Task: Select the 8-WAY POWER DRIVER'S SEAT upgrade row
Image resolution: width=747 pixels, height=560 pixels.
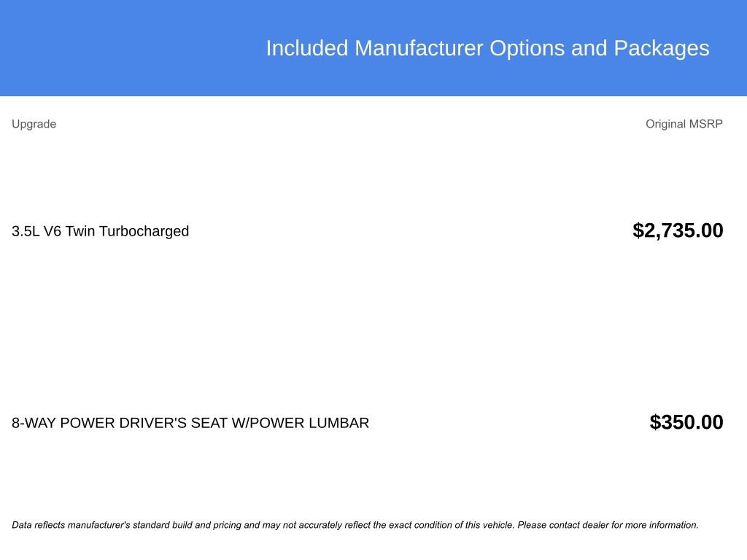Action: [190, 423]
